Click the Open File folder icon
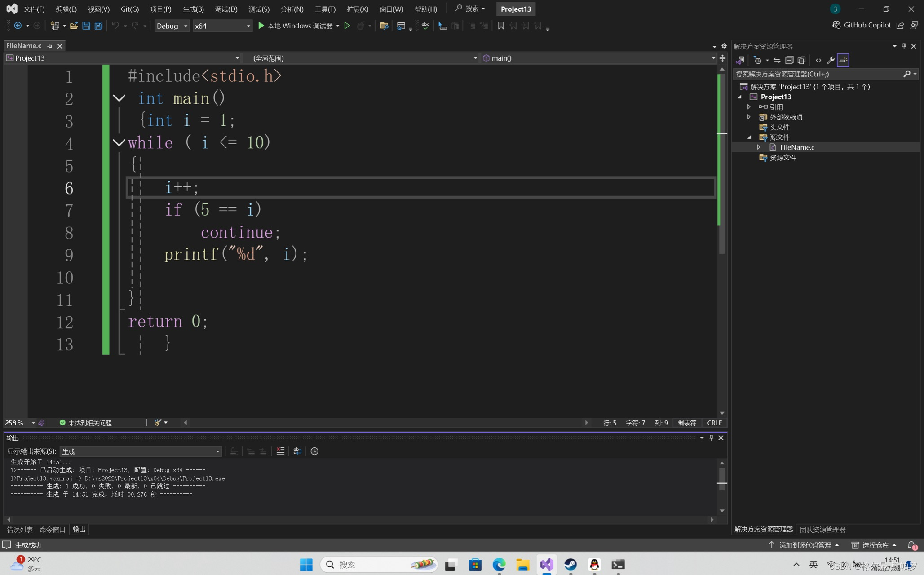Screen dimensions: 924x575 point(74,26)
